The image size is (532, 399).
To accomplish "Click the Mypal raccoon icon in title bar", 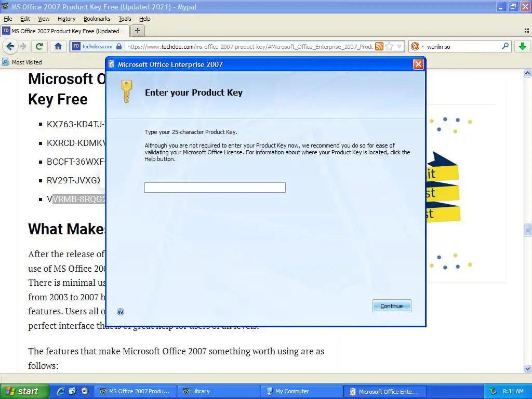I will 5,6.
